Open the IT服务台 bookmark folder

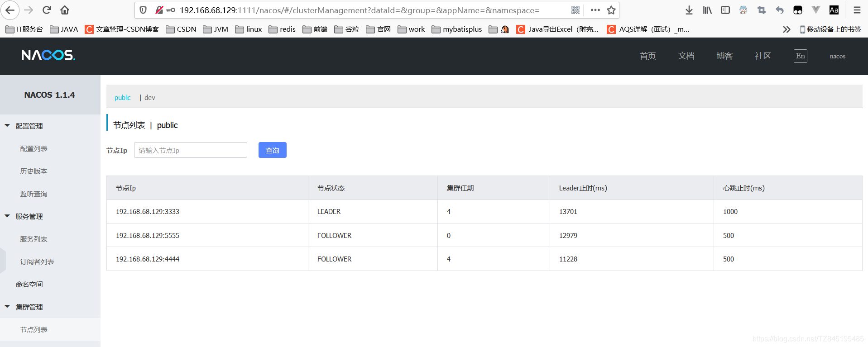click(x=24, y=29)
